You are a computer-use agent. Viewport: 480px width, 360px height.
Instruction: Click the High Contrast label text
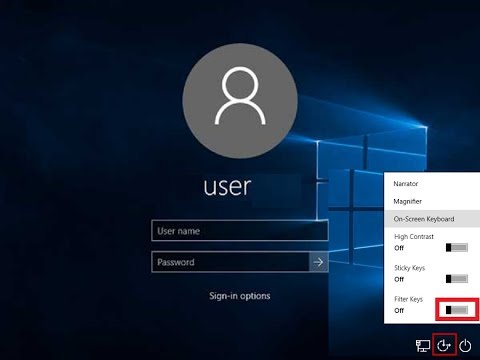click(x=414, y=237)
